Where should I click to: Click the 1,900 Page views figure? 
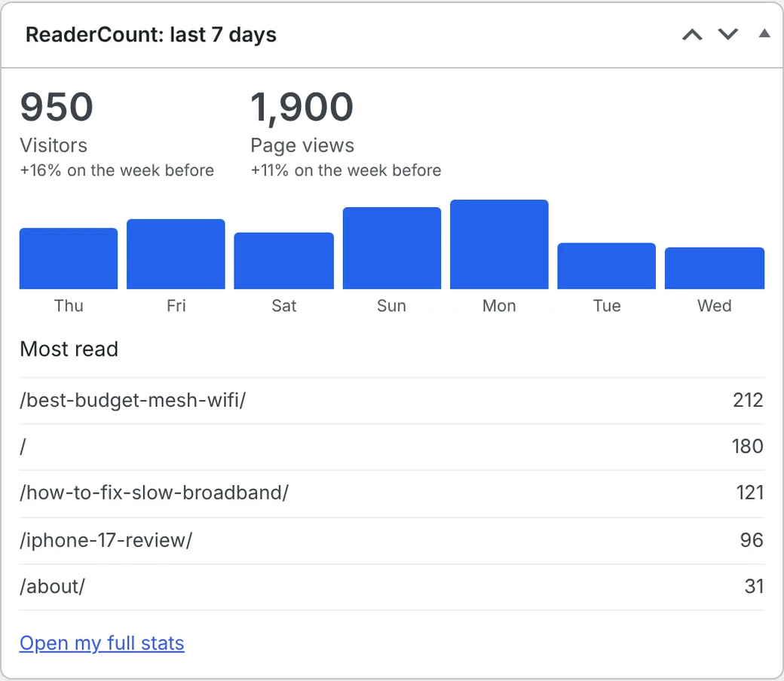point(302,108)
